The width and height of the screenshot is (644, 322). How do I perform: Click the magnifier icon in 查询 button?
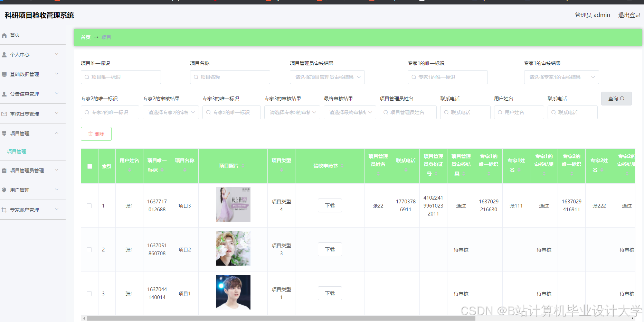tap(622, 99)
